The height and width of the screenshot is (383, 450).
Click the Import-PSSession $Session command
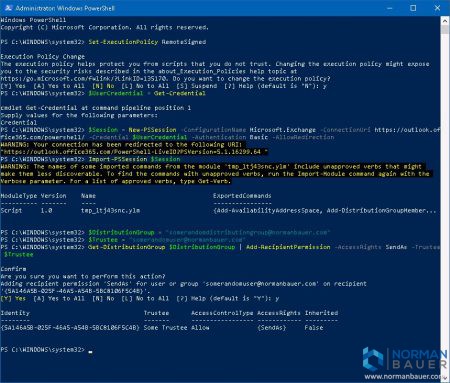tap(134, 159)
